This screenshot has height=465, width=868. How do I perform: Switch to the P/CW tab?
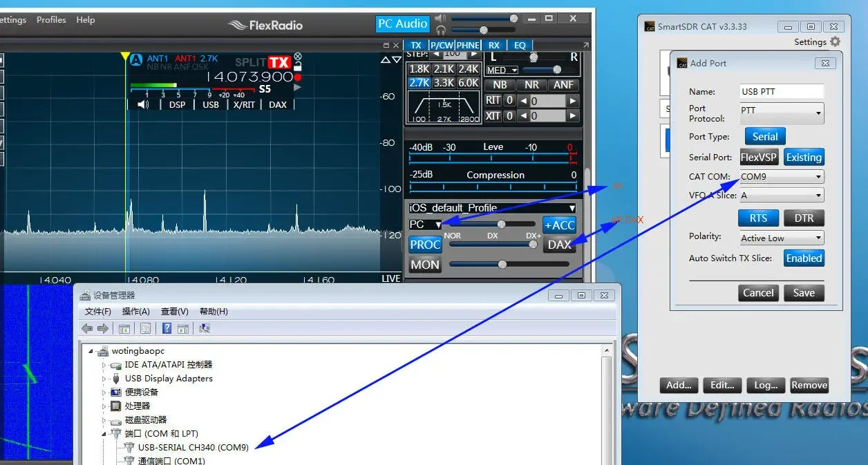click(441, 46)
